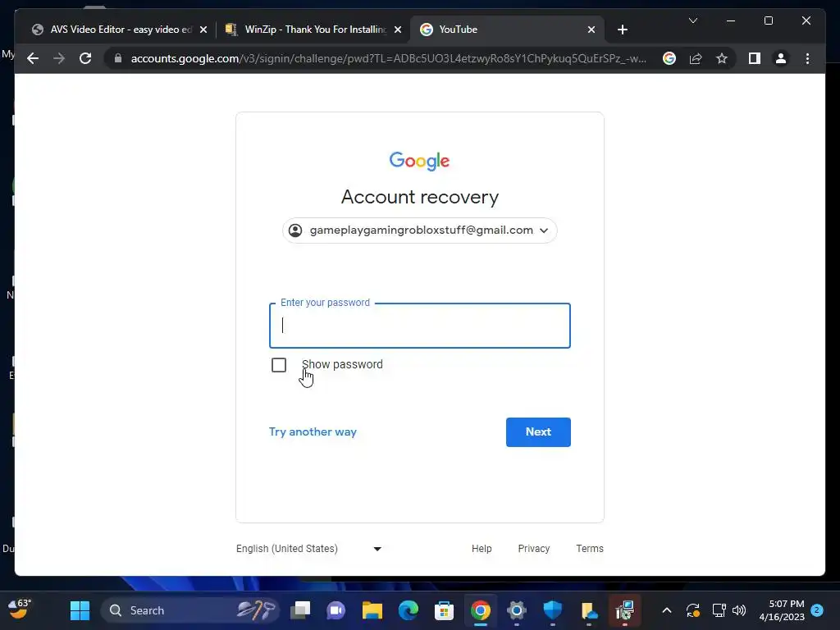
Task: Open a new browser tab
Action: (x=622, y=30)
